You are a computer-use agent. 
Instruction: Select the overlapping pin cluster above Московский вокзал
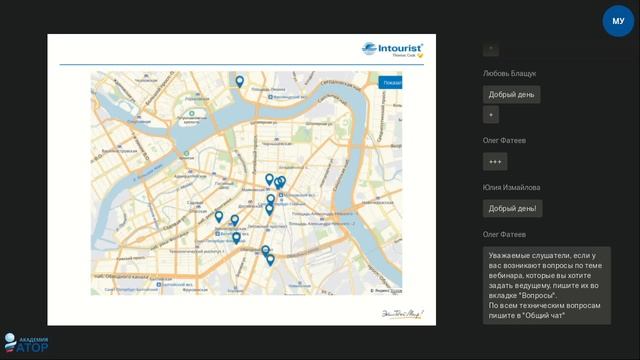280,182
